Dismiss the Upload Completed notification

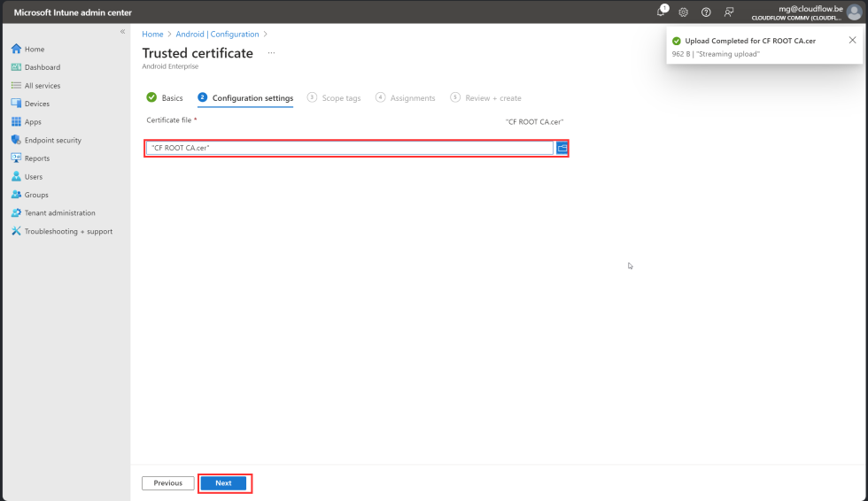[x=852, y=40]
